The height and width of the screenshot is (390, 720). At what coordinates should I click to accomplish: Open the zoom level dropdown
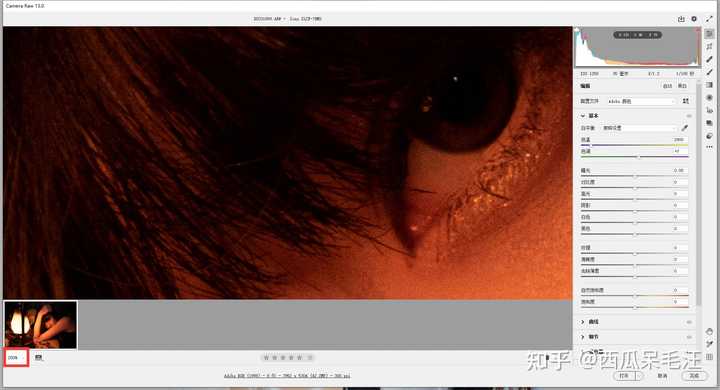click(17, 357)
